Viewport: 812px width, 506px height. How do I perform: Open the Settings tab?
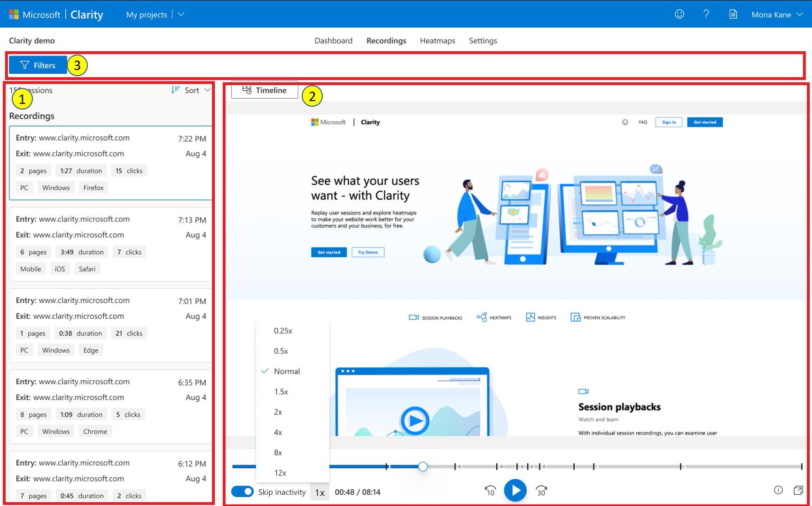point(483,40)
